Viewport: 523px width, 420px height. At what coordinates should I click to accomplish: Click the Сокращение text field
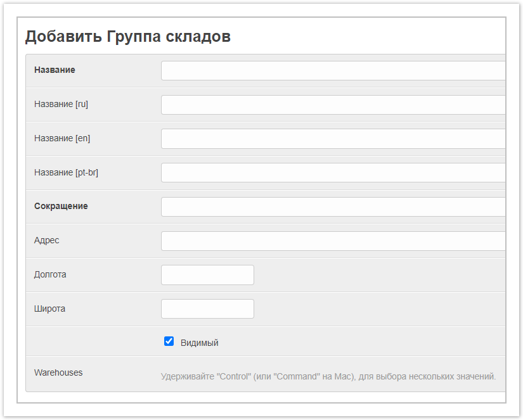333,207
